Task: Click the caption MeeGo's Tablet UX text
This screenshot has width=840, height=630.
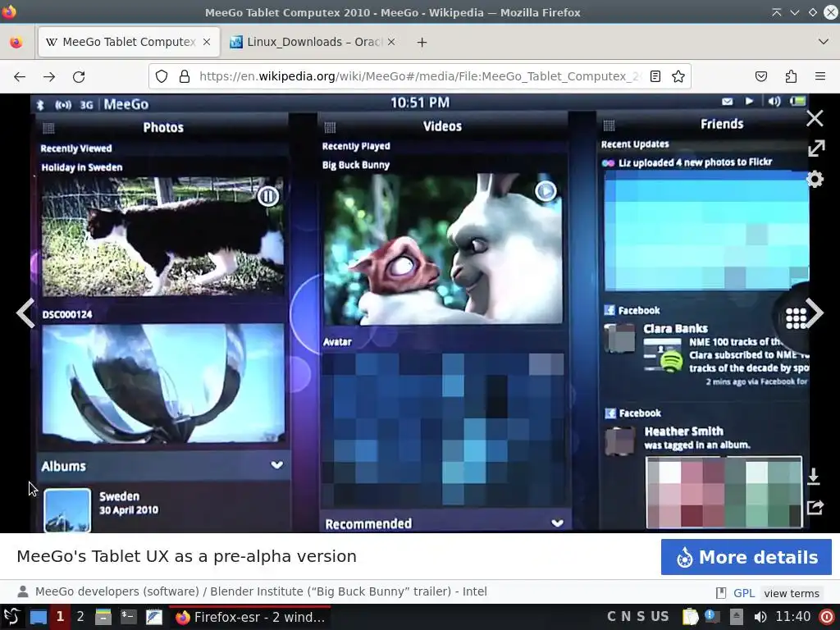Action: tap(186, 556)
